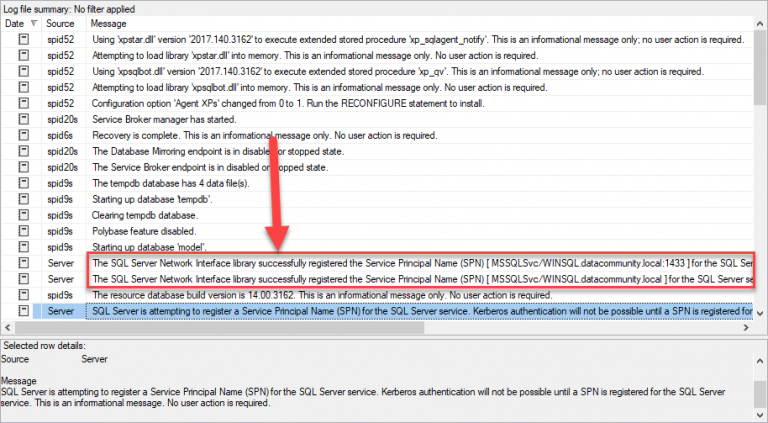Click the icon for the 'Configuration option Agent XPs' row

(24, 103)
